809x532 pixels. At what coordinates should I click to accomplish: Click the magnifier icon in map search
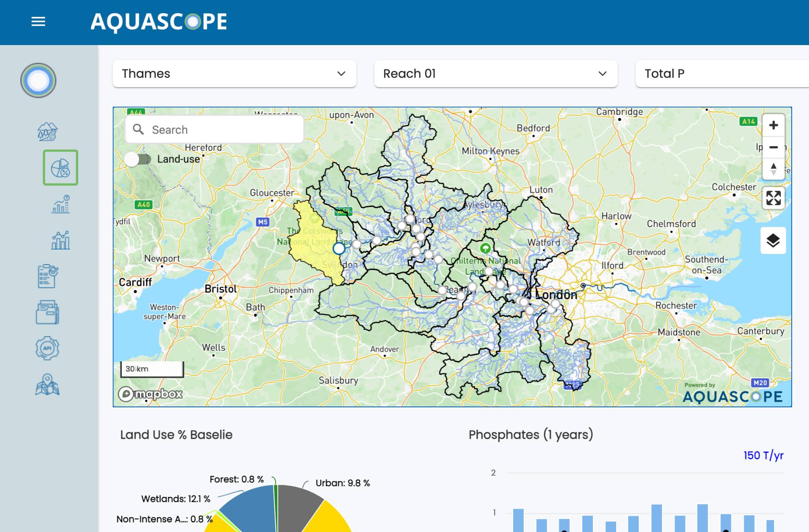pos(138,129)
